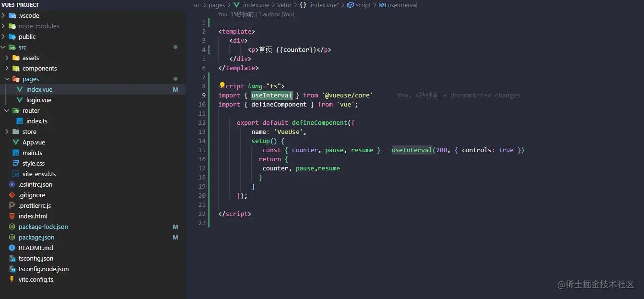The height and width of the screenshot is (299, 644).
Task: Collapse the pages folder chevron
Action: tap(7, 79)
